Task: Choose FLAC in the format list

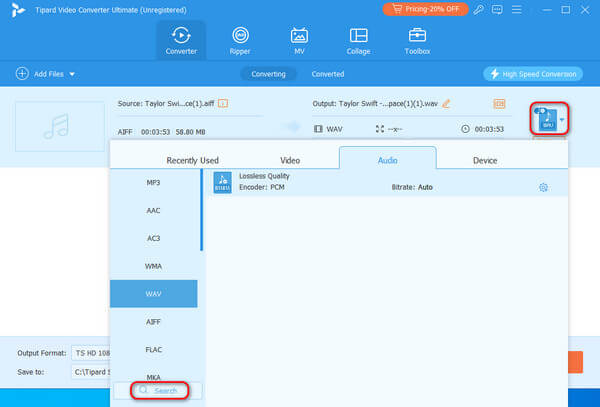Action: click(153, 350)
